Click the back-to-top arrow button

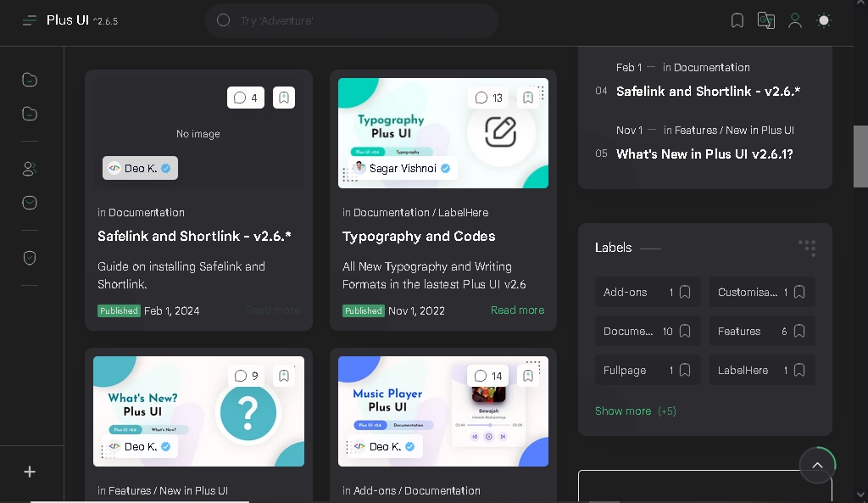tap(817, 465)
